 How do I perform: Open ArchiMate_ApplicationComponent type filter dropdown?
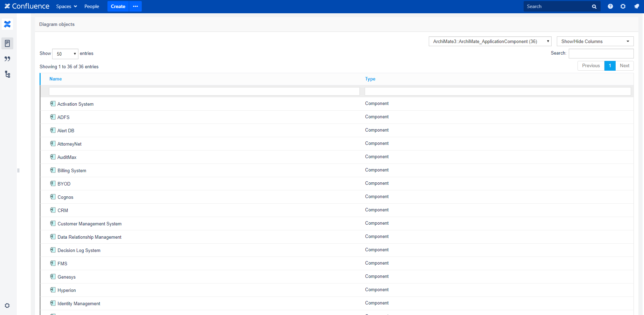(490, 41)
